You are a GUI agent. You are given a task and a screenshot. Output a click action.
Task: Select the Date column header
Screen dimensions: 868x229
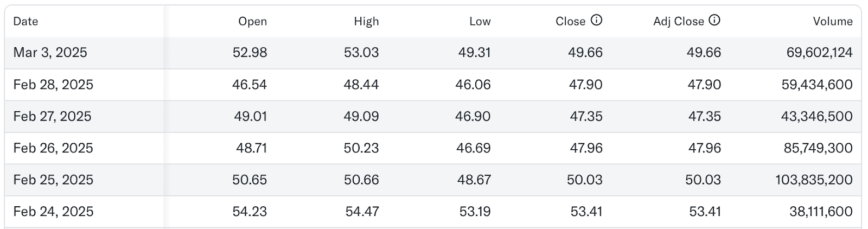(x=25, y=21)
